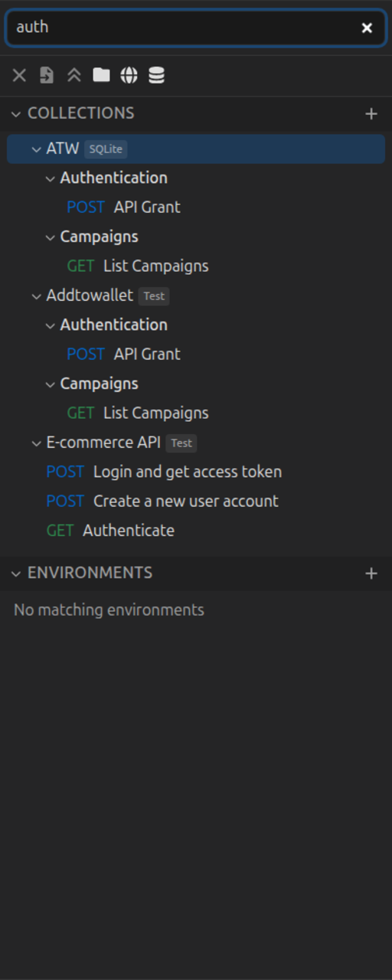Focus the search field containing auth

click(184, 28)
